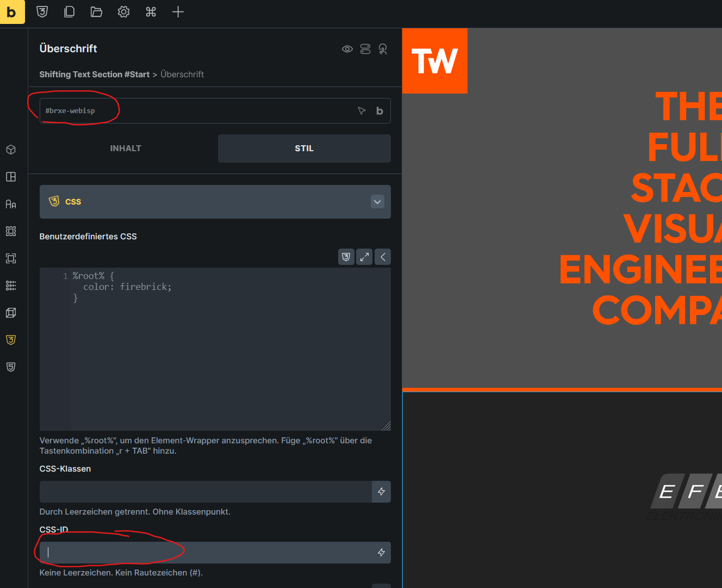Image resolution: width=722 pixels, height=588 pixels.
Task: Open the templates folder icon in top toolbar
Action: (96, 12)
